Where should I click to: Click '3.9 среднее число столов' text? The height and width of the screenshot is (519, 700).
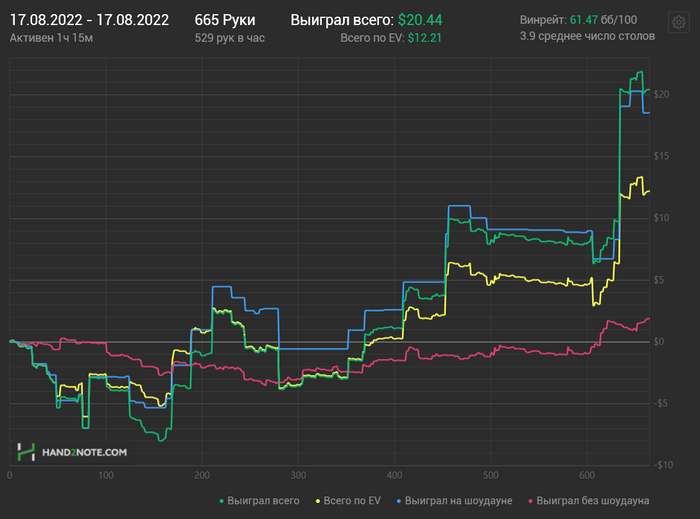(x=588, y=36)
